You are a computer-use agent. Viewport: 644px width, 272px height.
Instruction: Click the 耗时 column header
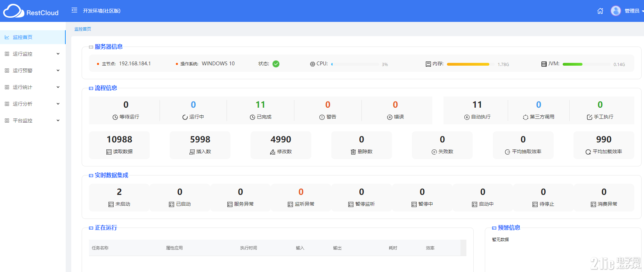pos(393,248)
